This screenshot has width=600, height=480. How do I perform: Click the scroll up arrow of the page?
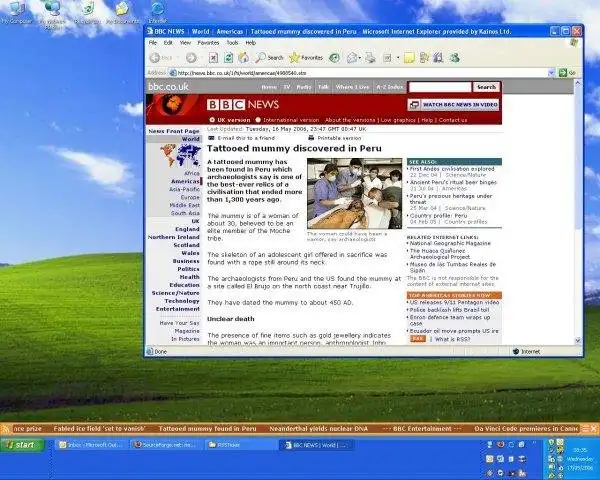[578, 83]
